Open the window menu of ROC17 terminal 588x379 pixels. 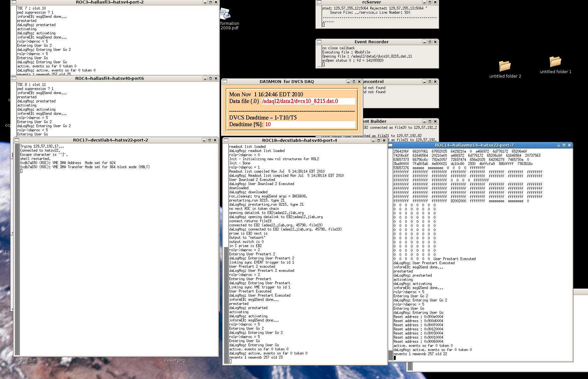pos(17,140)
